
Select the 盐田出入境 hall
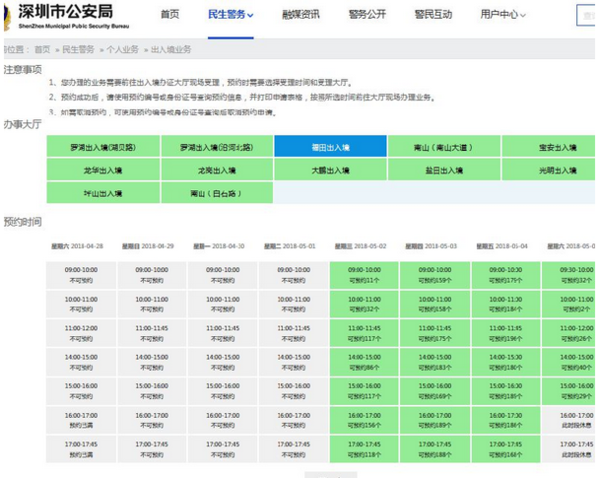(x=444, y=170)
